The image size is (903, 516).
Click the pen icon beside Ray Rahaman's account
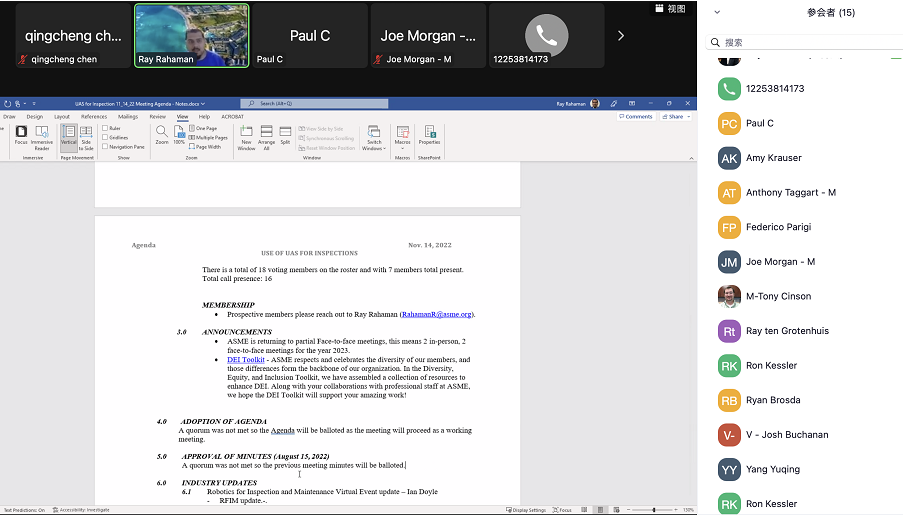click(613, 104)
